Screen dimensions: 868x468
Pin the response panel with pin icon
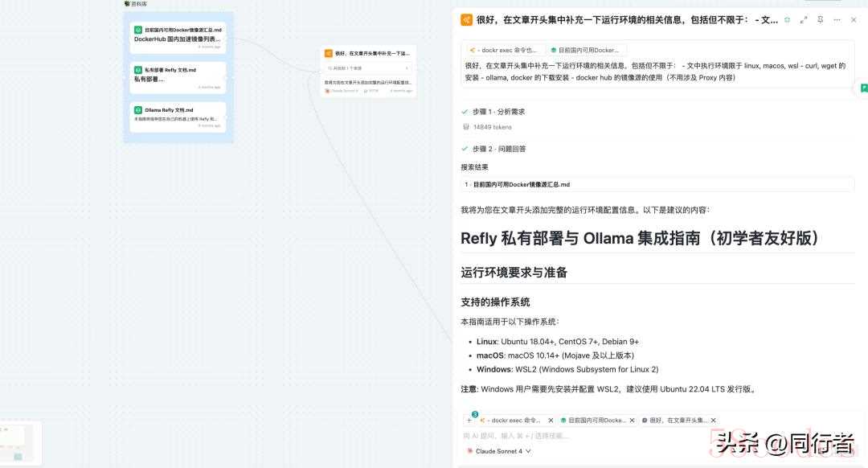tap(820, 19)
